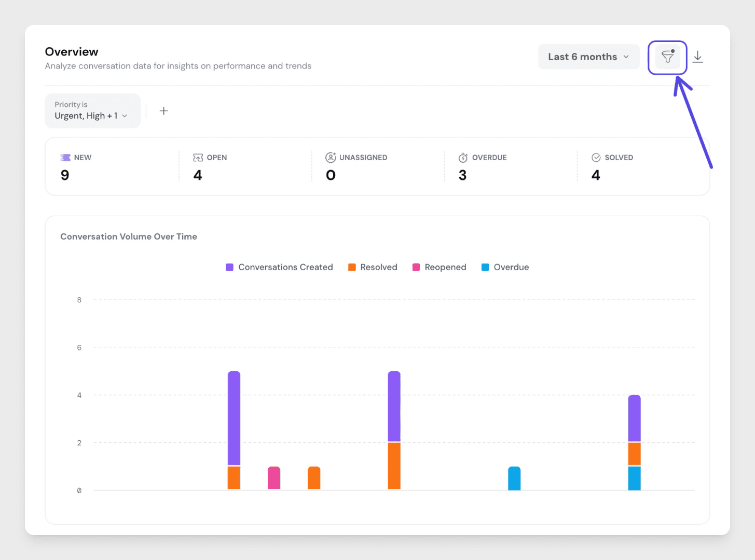
Task: Add a new filter with plus icon
Action: point(163,111)
